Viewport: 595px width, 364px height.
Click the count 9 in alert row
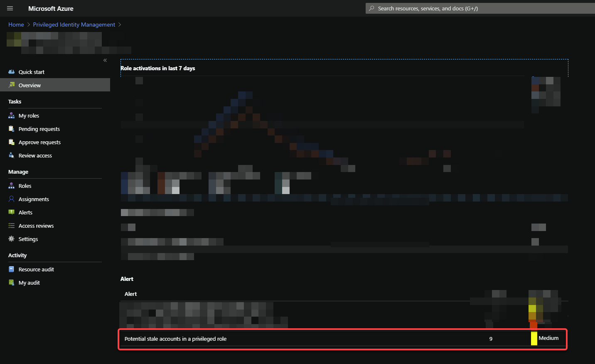click(x=491, y=339)
